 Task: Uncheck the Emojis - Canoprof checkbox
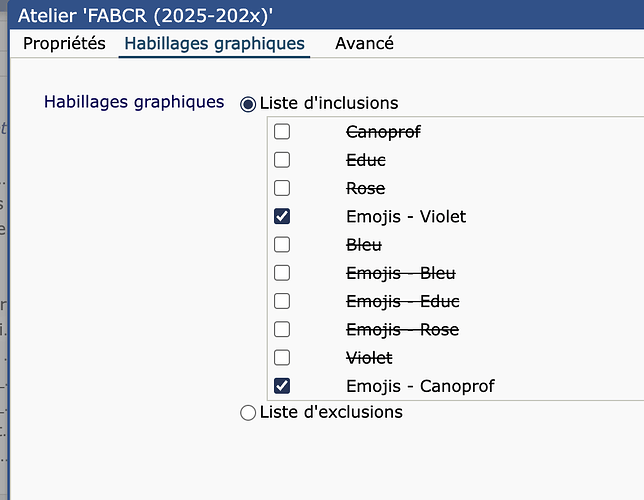coord(282,386)
